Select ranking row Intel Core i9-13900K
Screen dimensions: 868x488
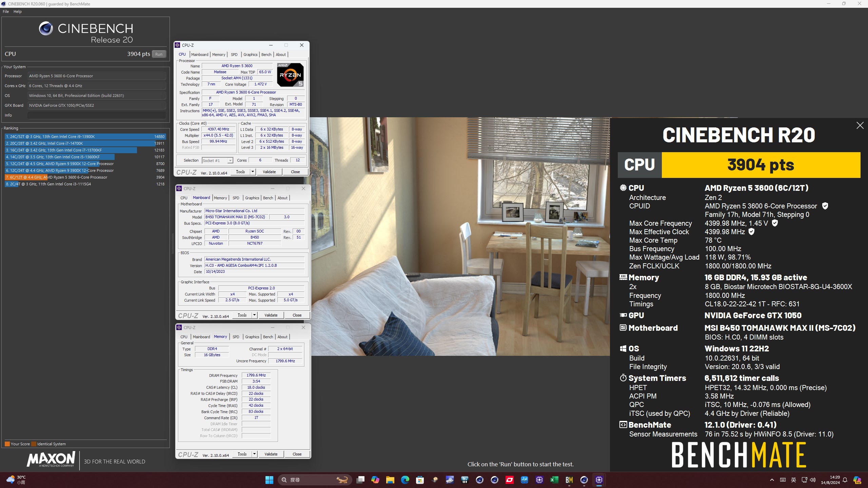85,137
